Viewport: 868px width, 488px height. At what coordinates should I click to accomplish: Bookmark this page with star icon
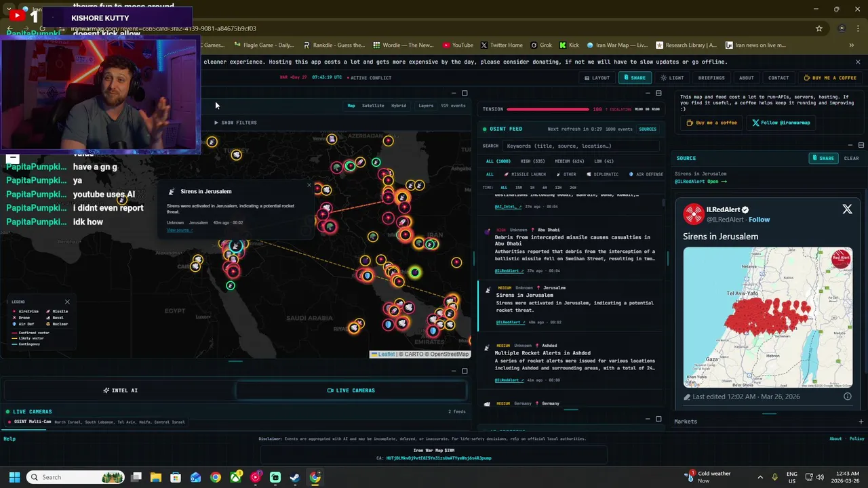(819, 28)
